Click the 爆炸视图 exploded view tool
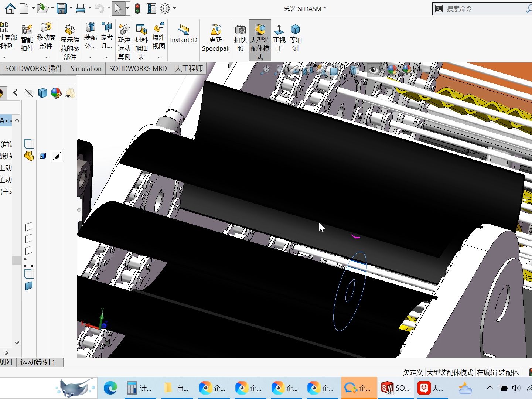The height and width of the screenshot is (399, 532). [x=159, y=36]
